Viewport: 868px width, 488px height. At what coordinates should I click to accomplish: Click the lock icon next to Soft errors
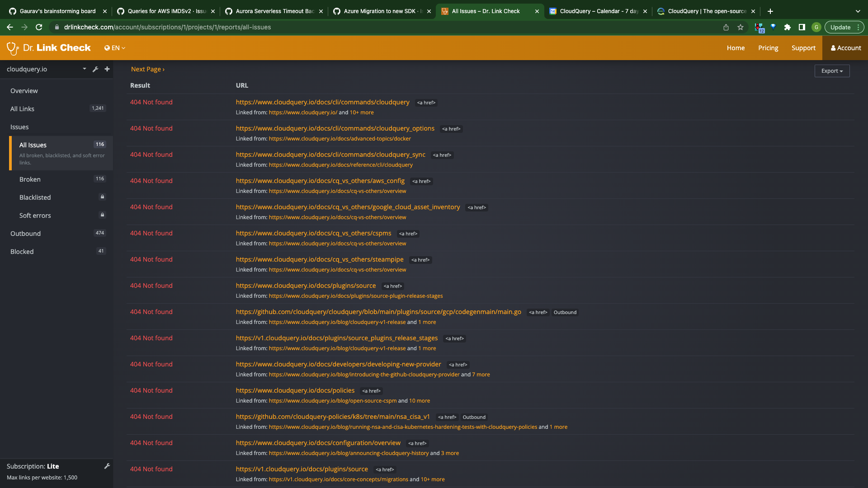(x=102, y=215)
